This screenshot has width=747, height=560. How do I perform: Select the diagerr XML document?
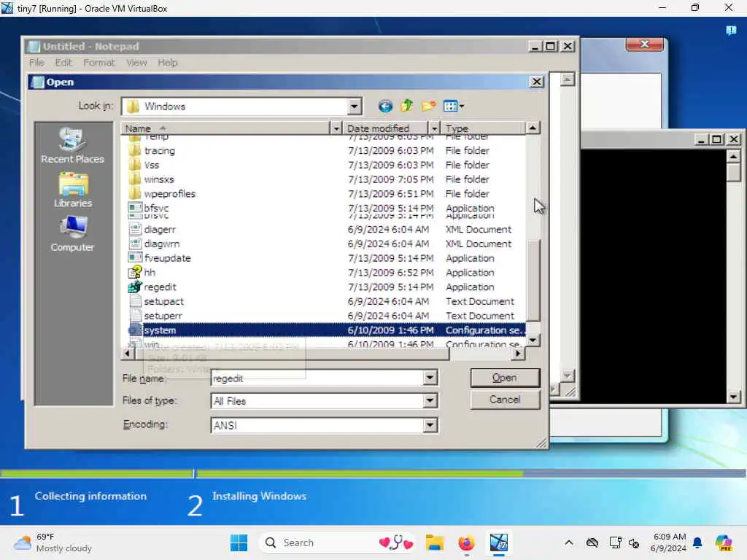pos(160,230)
